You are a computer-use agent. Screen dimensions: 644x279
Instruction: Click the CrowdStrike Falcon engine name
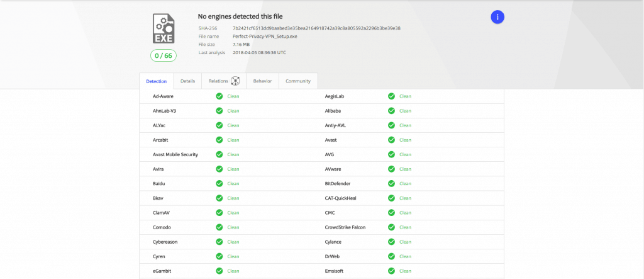click(x=345, y=227)
